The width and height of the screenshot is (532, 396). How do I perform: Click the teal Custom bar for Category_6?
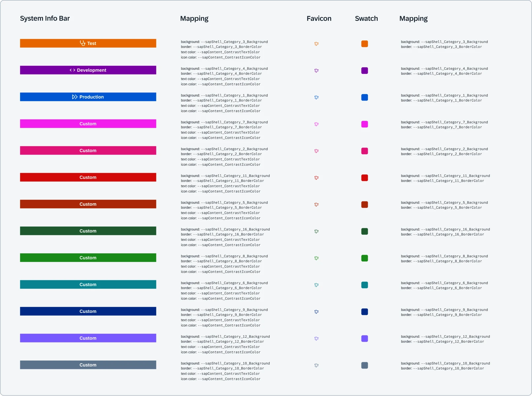point(88,285)
